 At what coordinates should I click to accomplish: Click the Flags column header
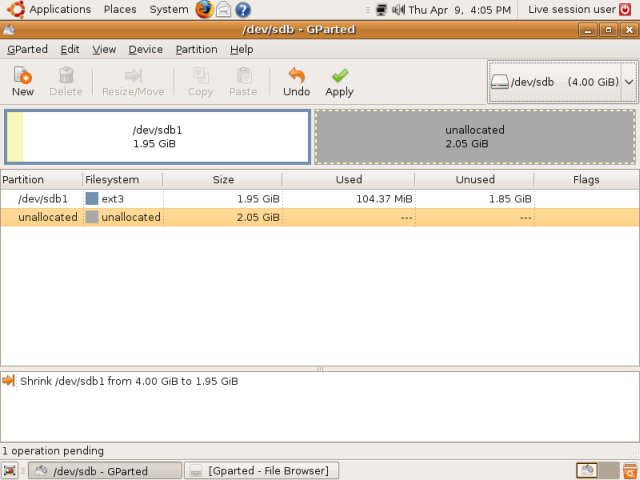(x=586, y=180)
